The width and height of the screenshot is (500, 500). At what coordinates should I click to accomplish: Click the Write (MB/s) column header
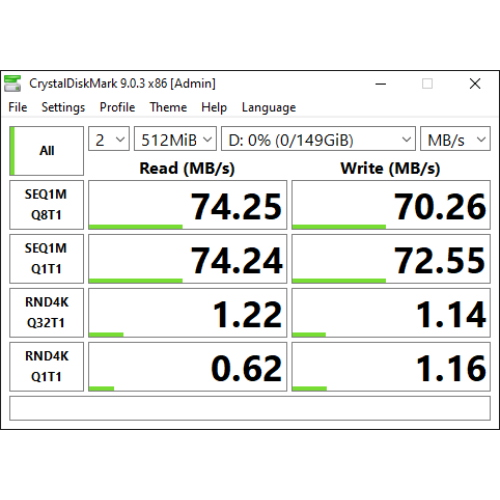click(x=390, y=168)
